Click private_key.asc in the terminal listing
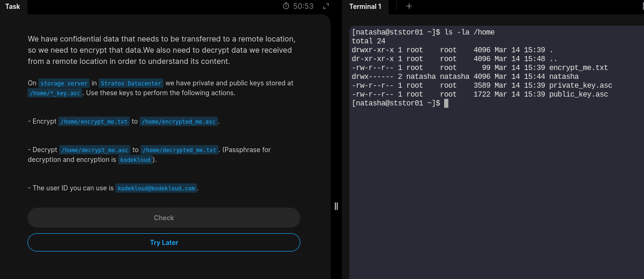This screenshot has width=644, height=279. pos(580,85)
